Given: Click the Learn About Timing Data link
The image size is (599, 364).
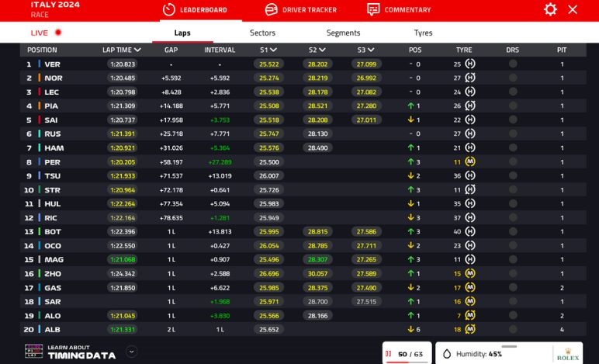Looking at the screenshot, I should tap(81, 352).
